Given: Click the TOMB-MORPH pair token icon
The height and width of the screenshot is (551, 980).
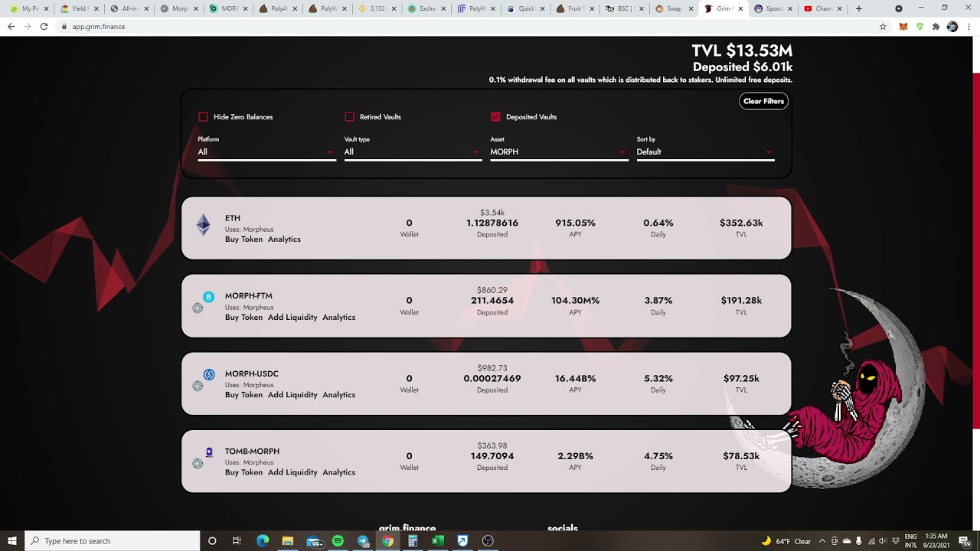Looking at the screenshot, I should click(203, 458).
